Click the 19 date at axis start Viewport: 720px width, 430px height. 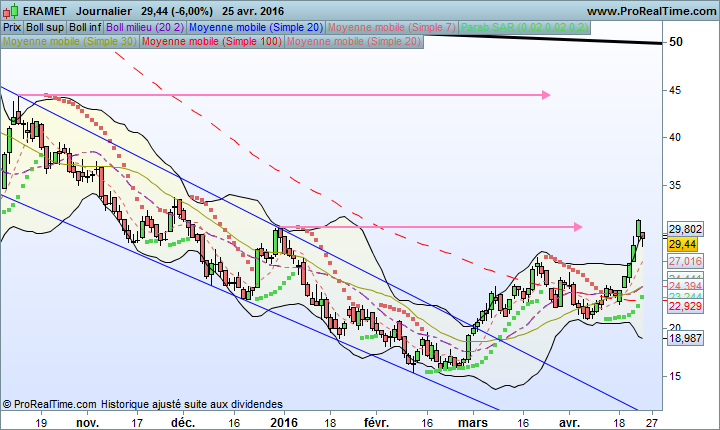pos(41,422)
